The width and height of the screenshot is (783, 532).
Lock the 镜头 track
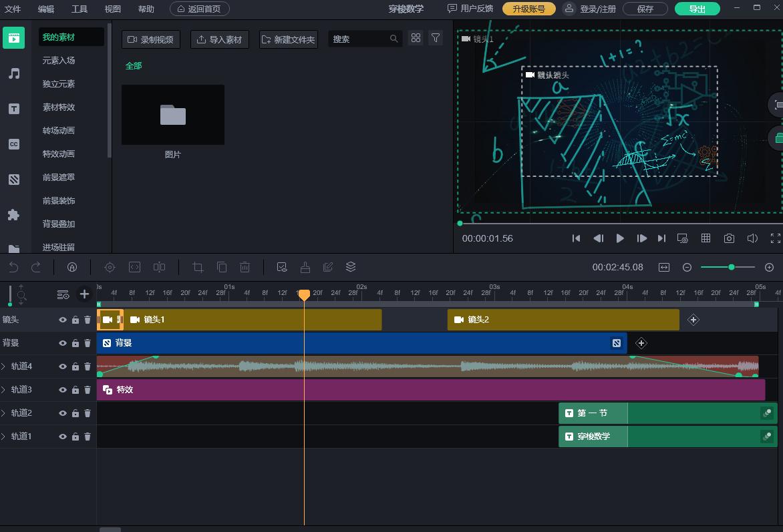(75, 320)
